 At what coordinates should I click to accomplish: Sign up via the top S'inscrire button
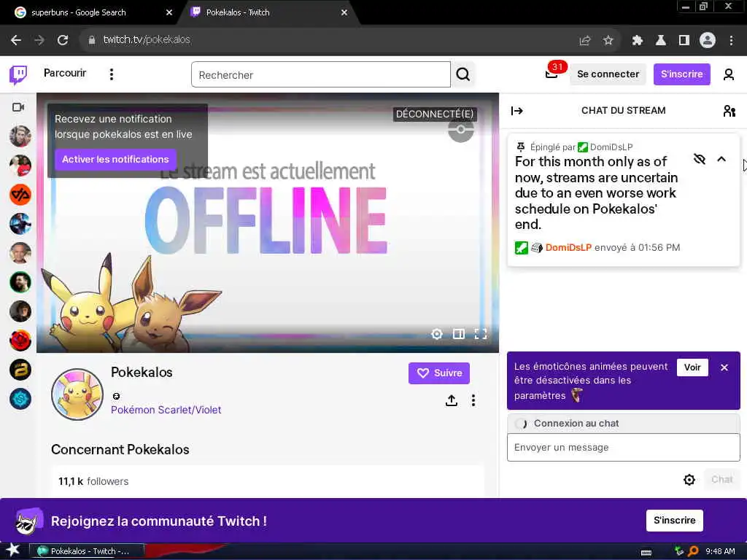(681, 74)
